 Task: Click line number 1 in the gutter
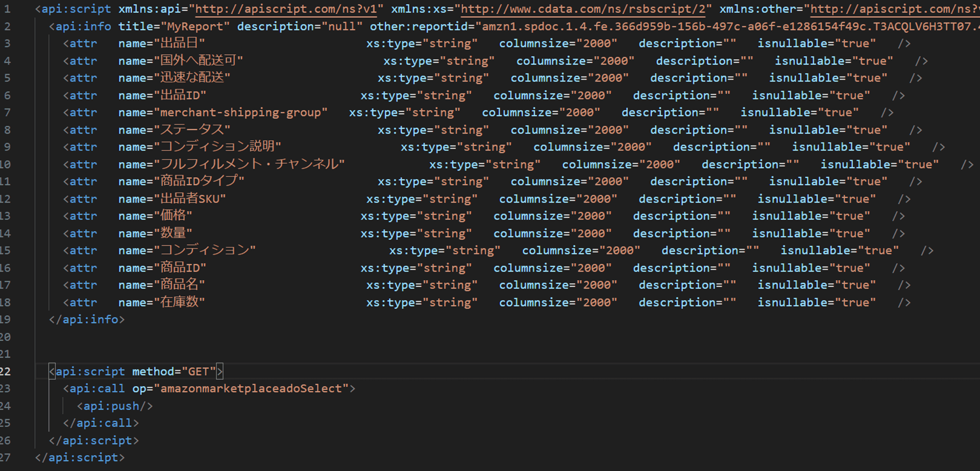click(7, 9)
